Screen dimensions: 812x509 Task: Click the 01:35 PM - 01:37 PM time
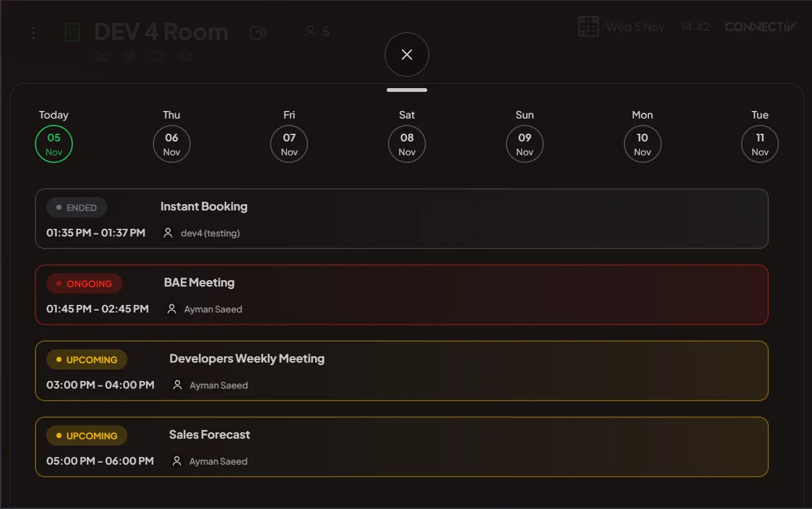(96, 233)
